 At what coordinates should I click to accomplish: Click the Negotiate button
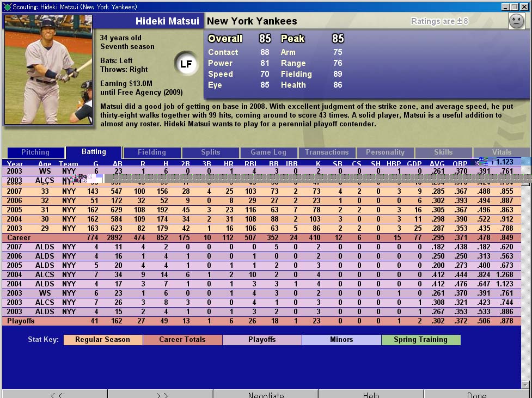click(266, 394)
